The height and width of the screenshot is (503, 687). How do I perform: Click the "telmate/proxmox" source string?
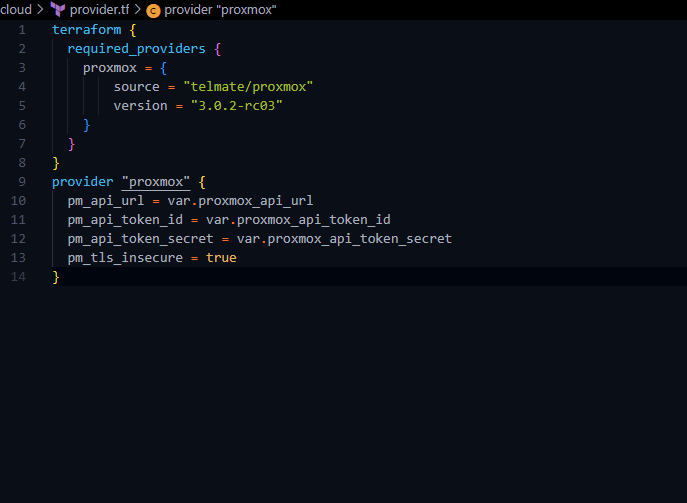pos(249,87)
